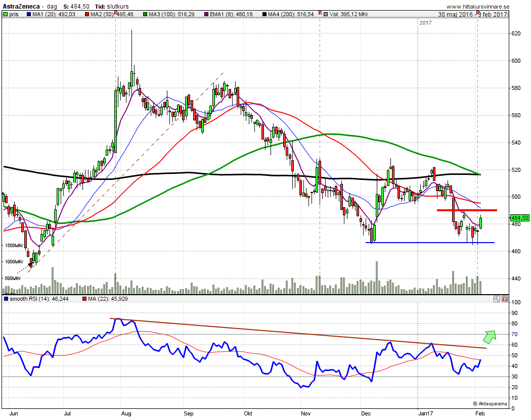The width and height of the screenshot is (531, 420).
Task: Click the blue MA1 (20) legend swatch
Action: (29, 14)
